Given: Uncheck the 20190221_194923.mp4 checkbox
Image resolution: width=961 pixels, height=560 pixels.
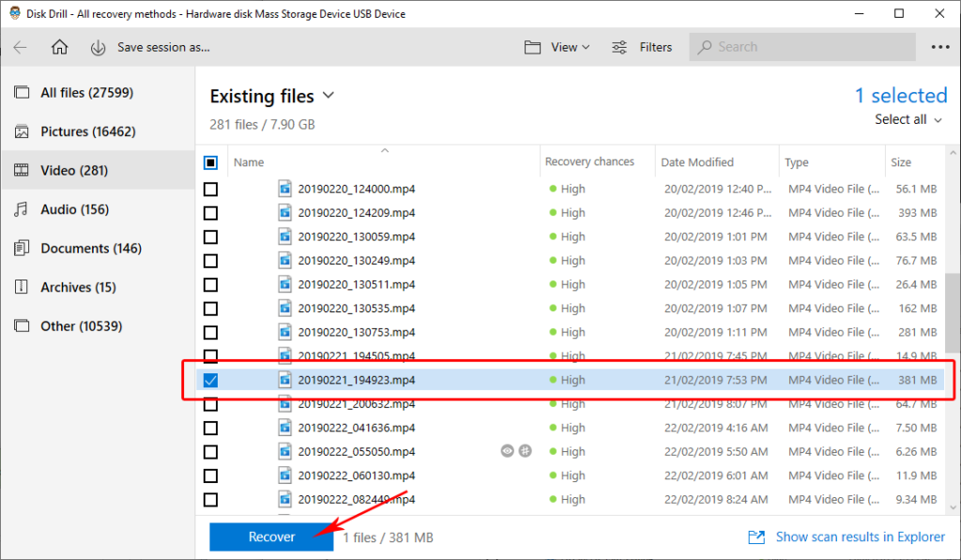Looking at the screenshot, I should click(x=210, y=380).
